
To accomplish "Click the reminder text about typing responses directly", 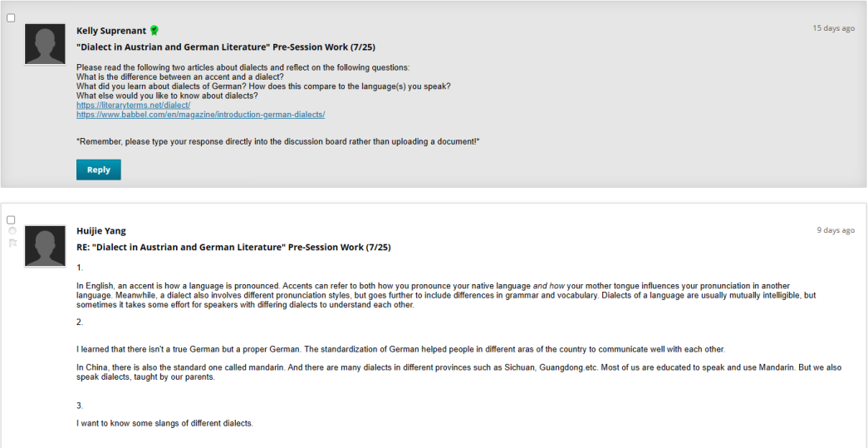I will tap(277, 142).
